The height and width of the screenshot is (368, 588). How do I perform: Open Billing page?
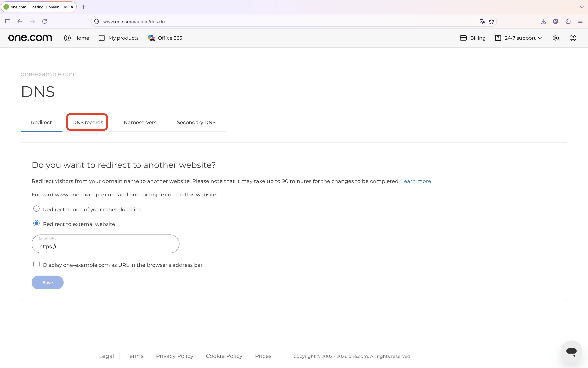click(x=472, y=38)
